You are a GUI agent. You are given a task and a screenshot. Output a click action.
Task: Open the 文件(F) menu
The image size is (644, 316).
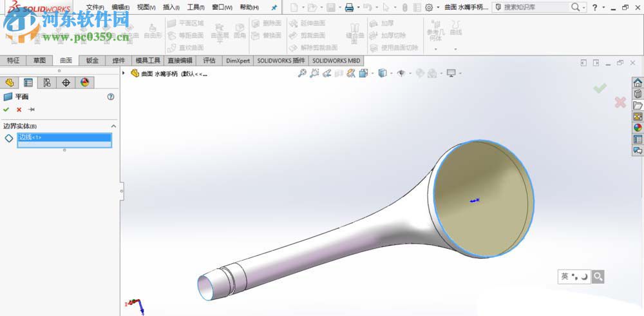pos(95,7)
